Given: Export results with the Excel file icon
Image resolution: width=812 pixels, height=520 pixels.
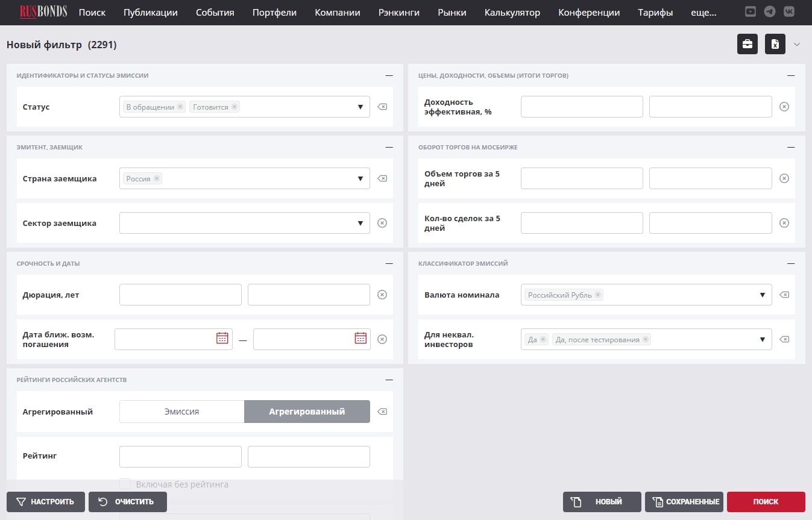Looking at the screenshot, I should 775,44.
